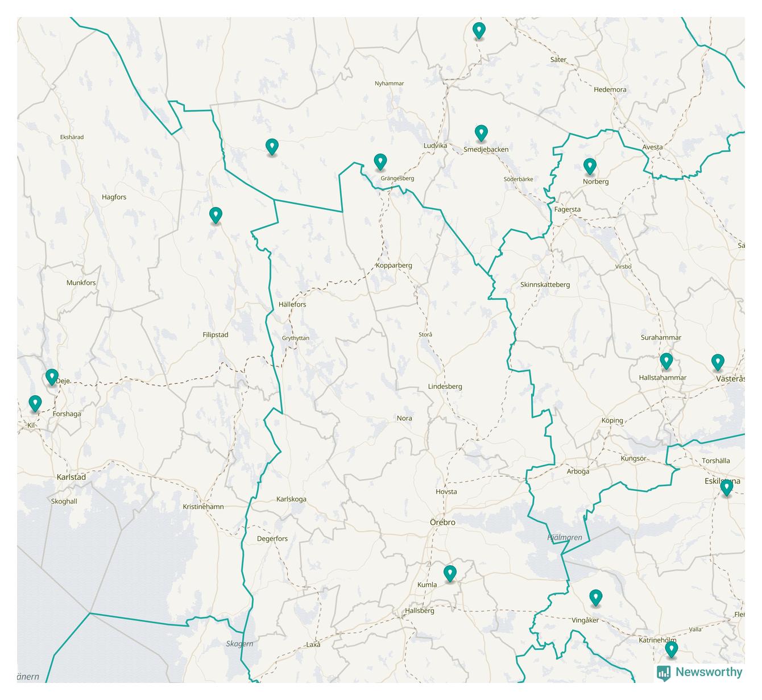The height and width of the screenshot is (700, 762).
Task: Click the Kopparberg label on map
Action: pyautogui.click(x=394, y=266)
